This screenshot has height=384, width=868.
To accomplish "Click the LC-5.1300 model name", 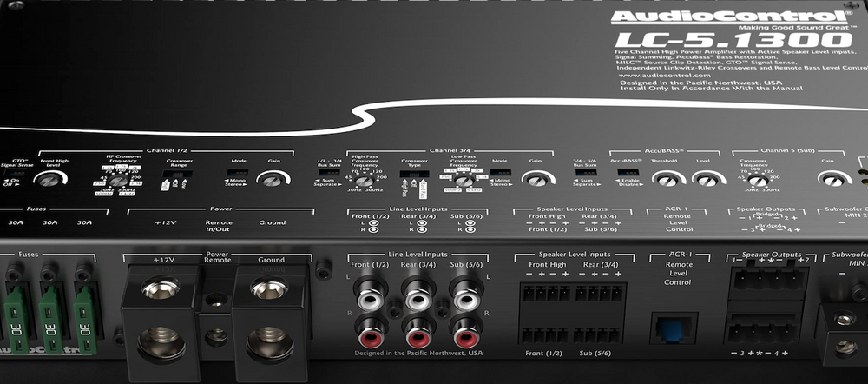I will (x=688, y=38).
